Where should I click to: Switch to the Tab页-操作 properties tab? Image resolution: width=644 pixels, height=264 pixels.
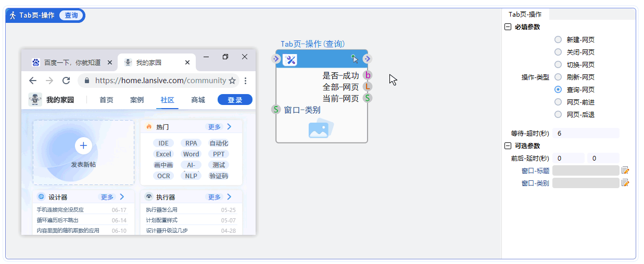[525, 15]
